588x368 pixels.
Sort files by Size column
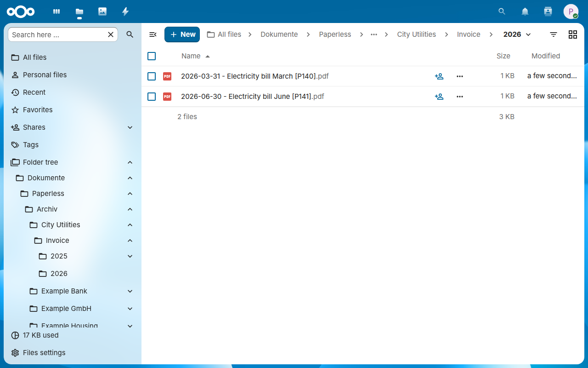[x=503, y=56]
